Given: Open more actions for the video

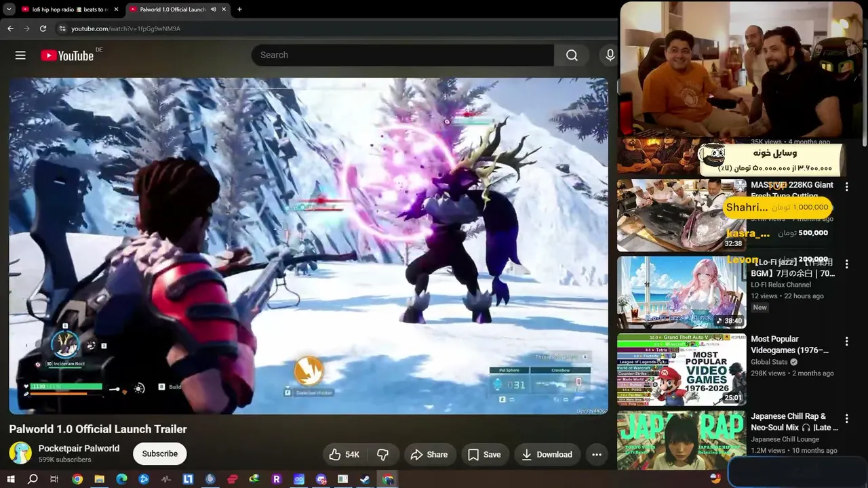Looking at the screenshot, I should pyautogui.click(x=597, y=454).
